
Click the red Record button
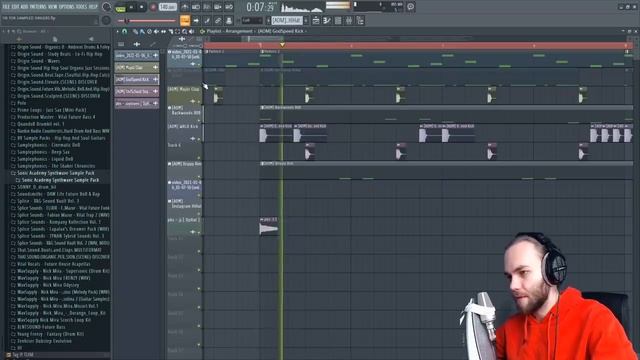(x=153, y=7)
